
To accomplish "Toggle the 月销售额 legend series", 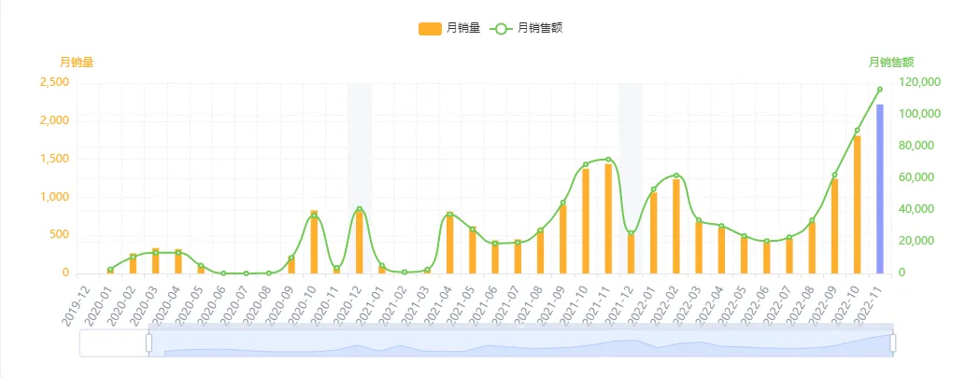I will pyautogui.click(x=526, y=28).
